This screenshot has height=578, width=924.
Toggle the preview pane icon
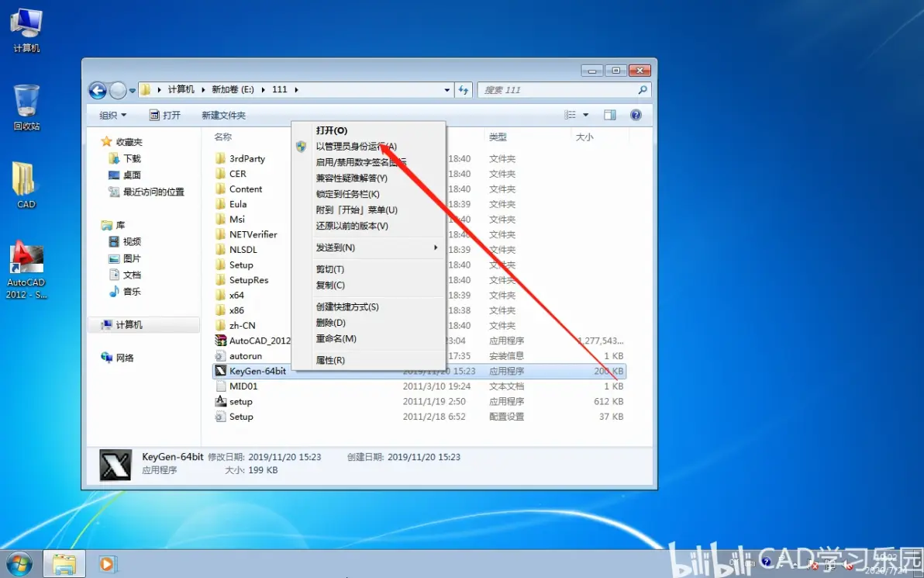610,115
